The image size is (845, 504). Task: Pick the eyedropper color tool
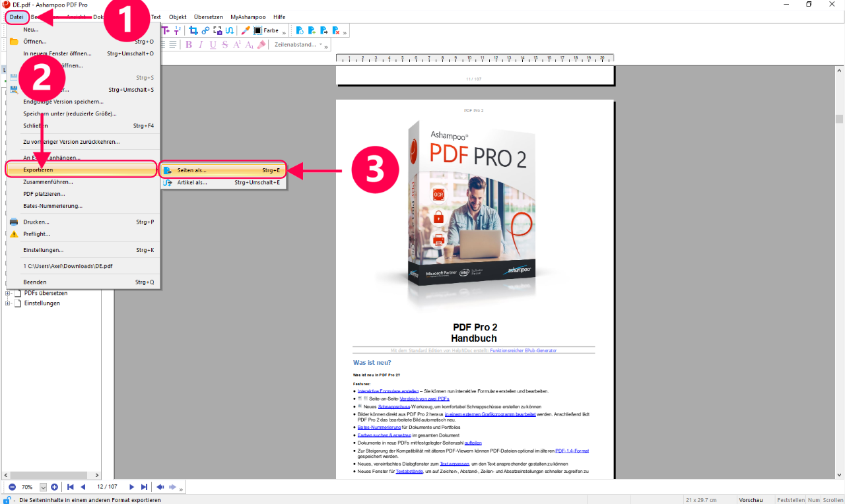click(x=246, y=30)
